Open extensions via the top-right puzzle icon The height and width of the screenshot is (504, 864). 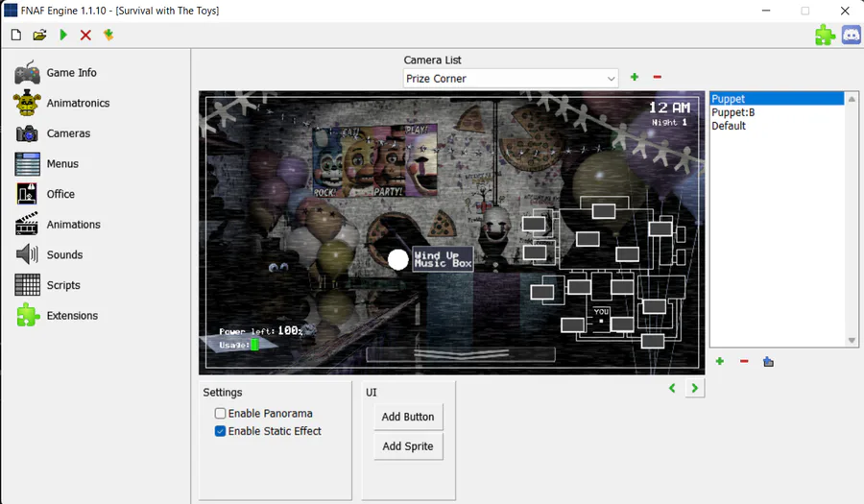pos(825,36)
